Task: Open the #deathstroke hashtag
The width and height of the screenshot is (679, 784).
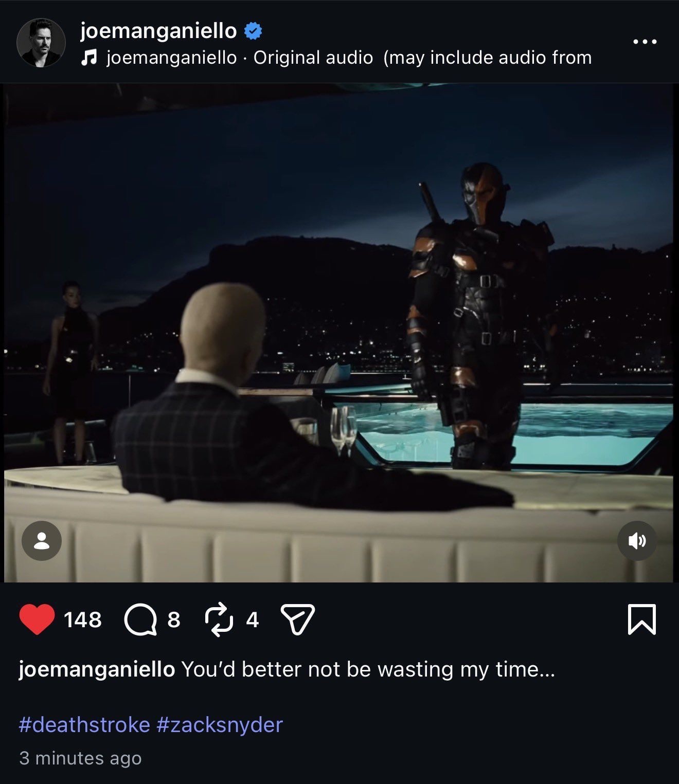Action: [x=84, y=725]
